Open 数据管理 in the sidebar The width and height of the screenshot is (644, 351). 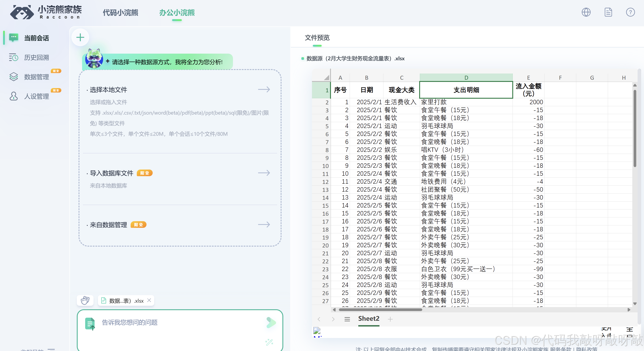click(36, 77)
